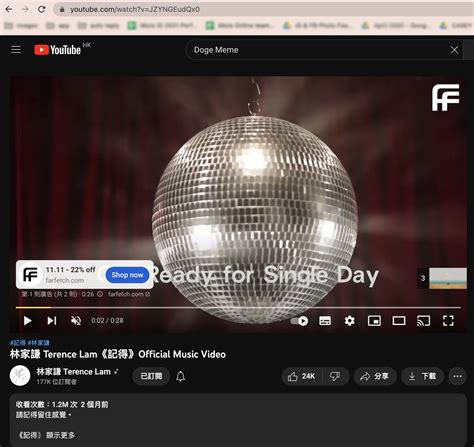474x447 pixels.
Task: Open the notification bell settings
Action: [180, 376]
